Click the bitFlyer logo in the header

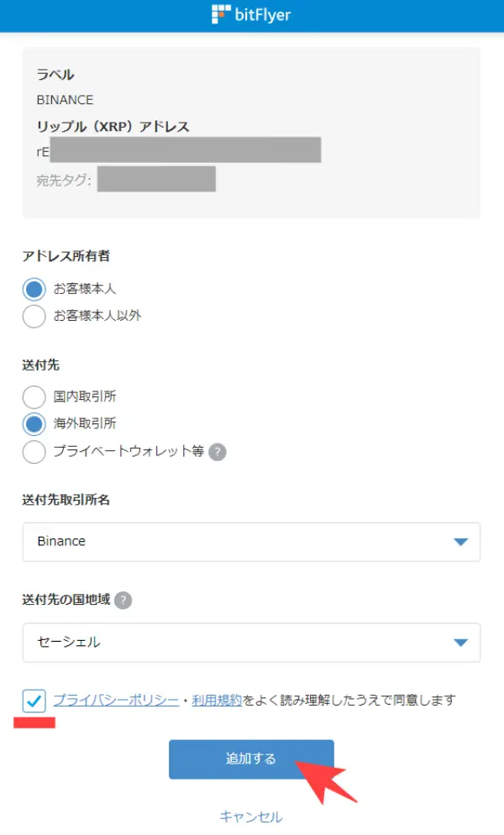click(x=249, y=14)
